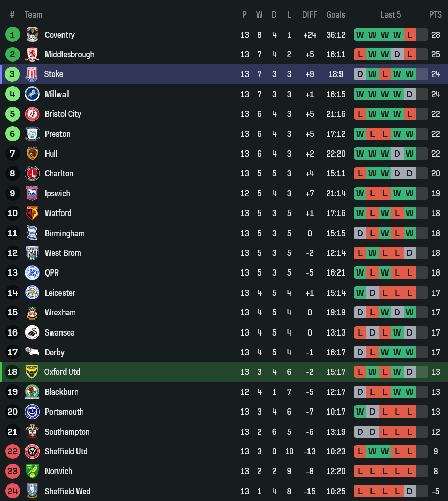Click the Watford club badge icon

[x=32, y=213]
